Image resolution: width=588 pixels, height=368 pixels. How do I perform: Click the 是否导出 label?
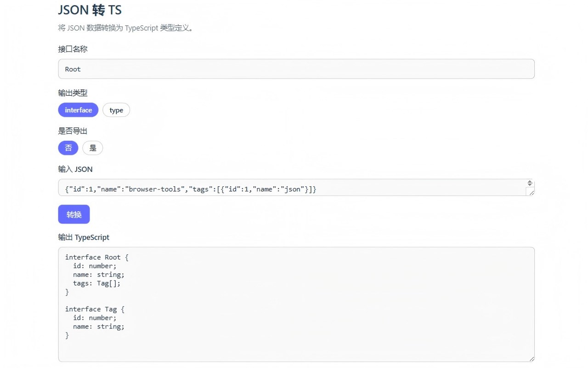click(73, 131)
